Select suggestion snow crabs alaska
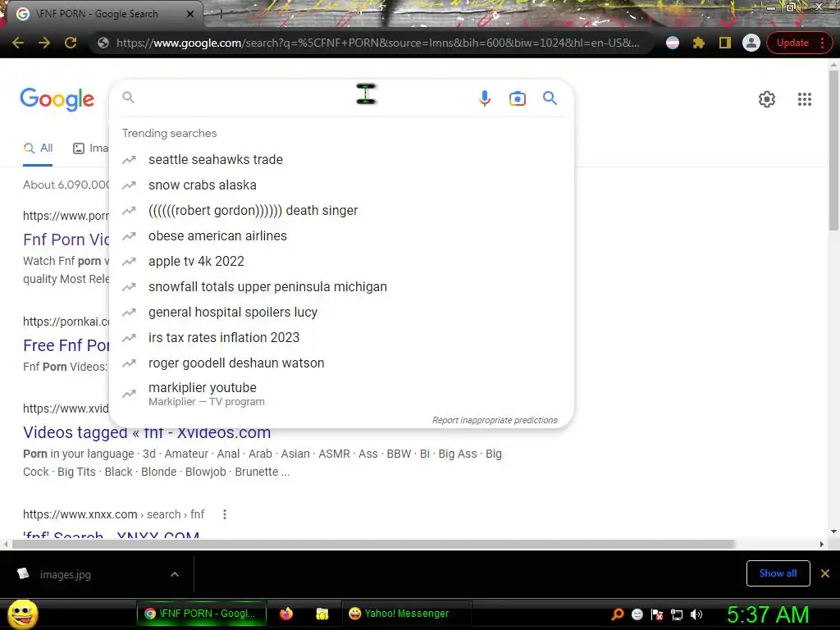Screen dimensions: 840x630 click(340, 185)
